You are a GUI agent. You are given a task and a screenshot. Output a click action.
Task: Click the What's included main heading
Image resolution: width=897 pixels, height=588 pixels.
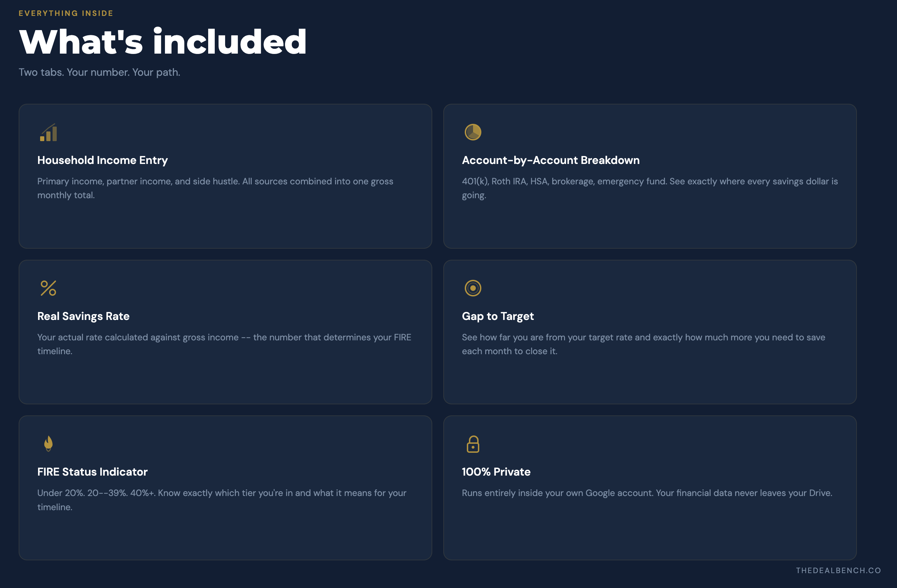pos(163,42)
